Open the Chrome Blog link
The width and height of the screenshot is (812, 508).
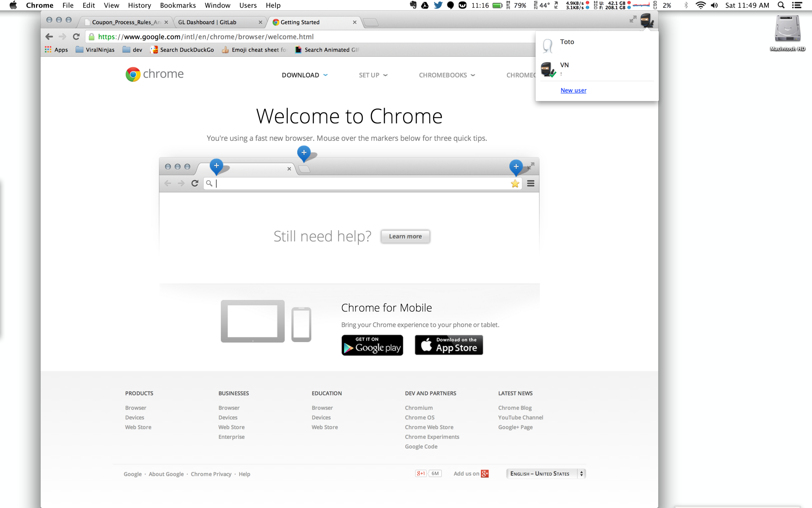(x=515, y=408)
